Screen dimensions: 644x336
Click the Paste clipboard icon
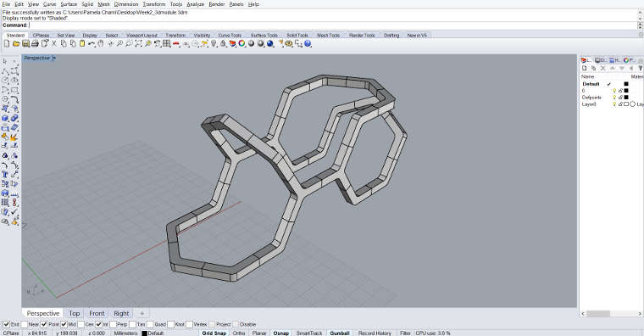click(82, 43)
